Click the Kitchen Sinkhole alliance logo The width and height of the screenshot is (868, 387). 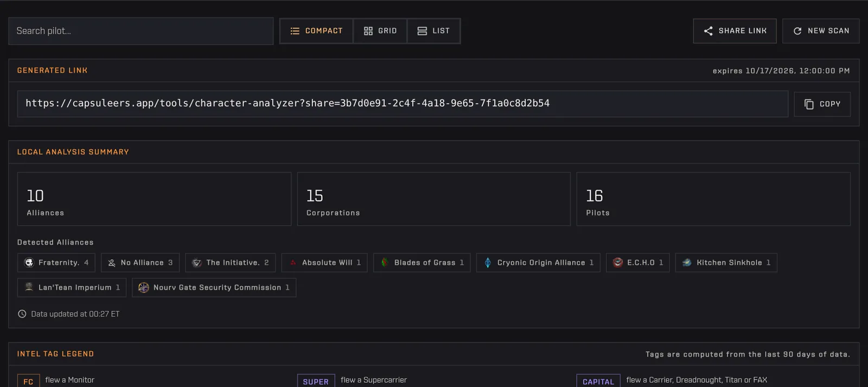[x=687, y=263]
